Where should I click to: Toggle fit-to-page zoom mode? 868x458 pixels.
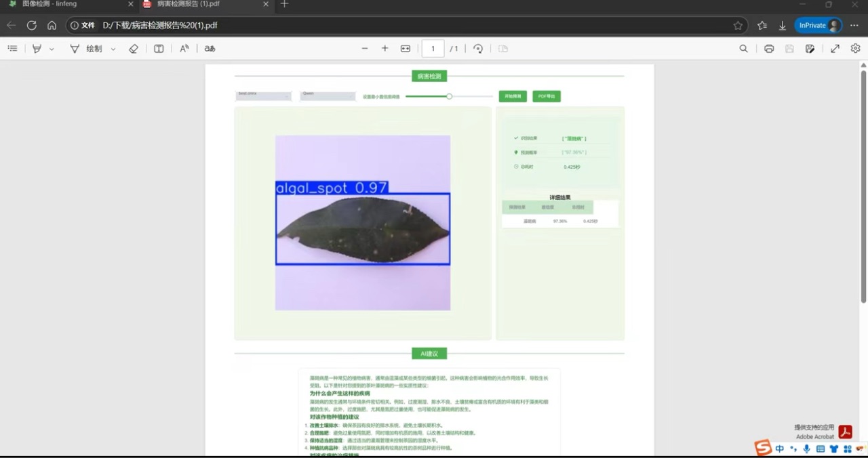tap(406, 48)
